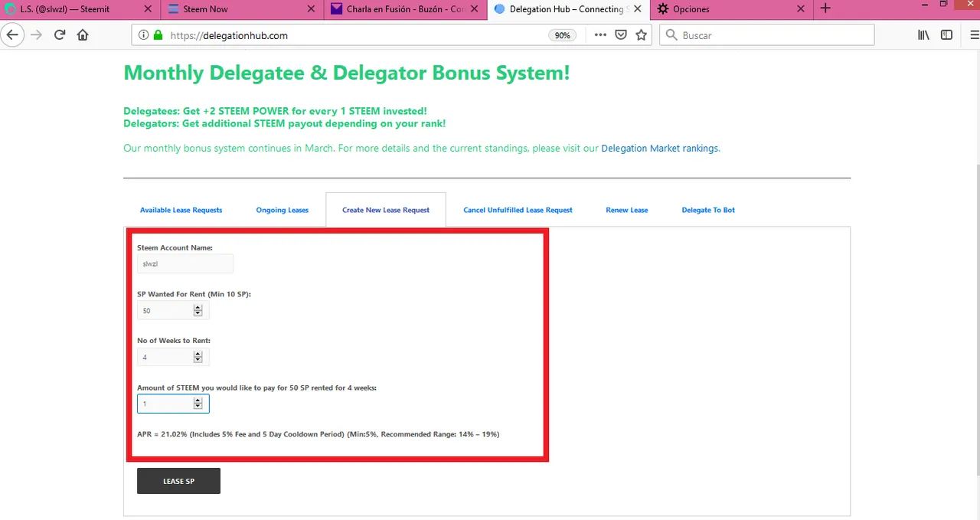Viewport: 980px width, 520px height.
Task: Adjust the SP Wanted For Rent stepper
Action: 198,310
